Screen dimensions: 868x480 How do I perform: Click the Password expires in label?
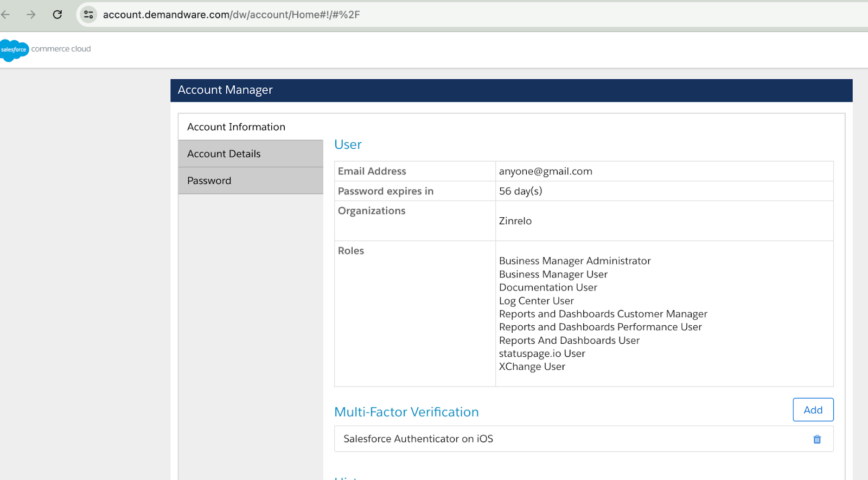386,191
